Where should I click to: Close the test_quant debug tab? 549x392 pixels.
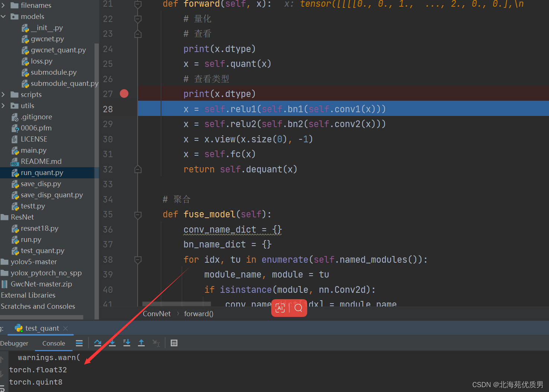tap(65, 328)
